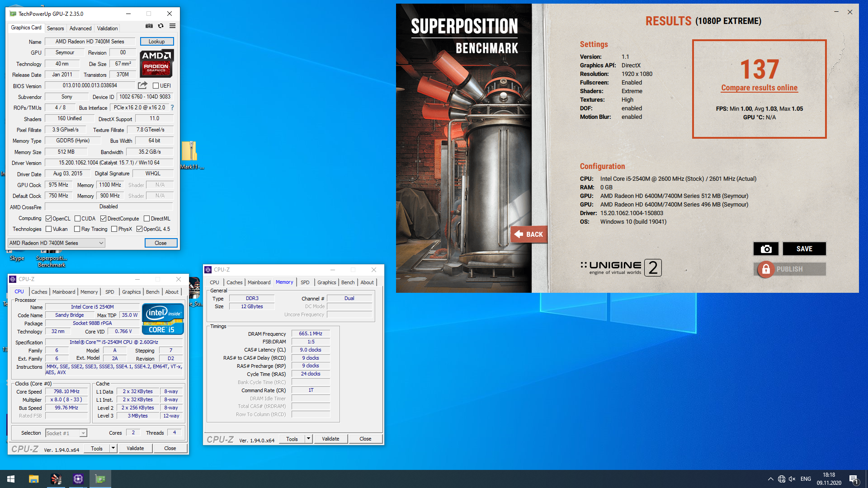The height and width of the screenshot is (488, 868).
Task: Click the GPU-Z screenshot camera icon
Action: coord(149,26)
